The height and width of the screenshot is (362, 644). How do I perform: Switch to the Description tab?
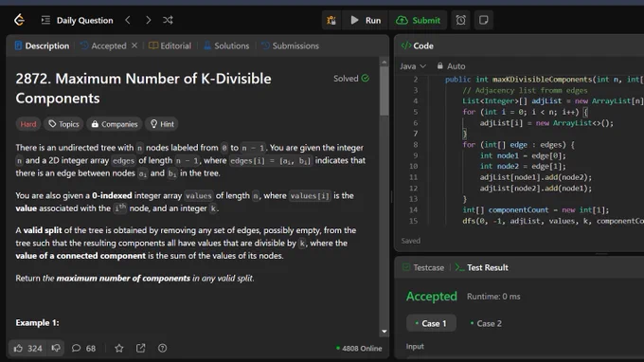tap(42, 45)
